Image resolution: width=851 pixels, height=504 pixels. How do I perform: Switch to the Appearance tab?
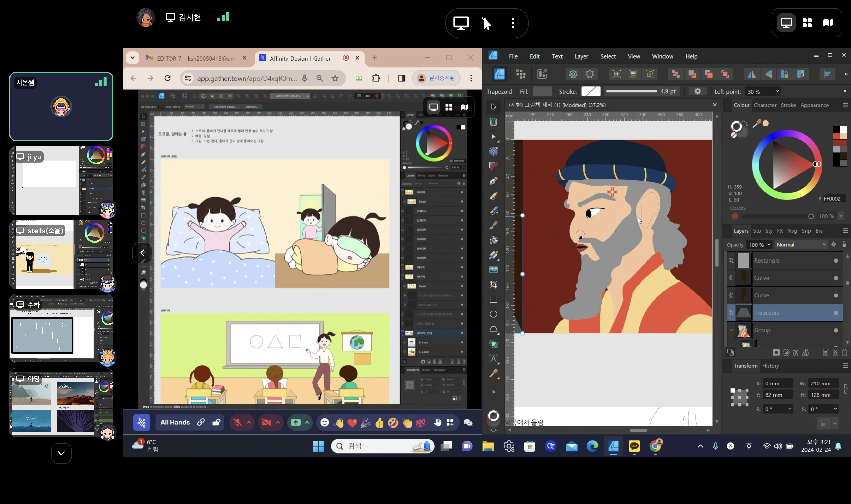tap(814, 105)
